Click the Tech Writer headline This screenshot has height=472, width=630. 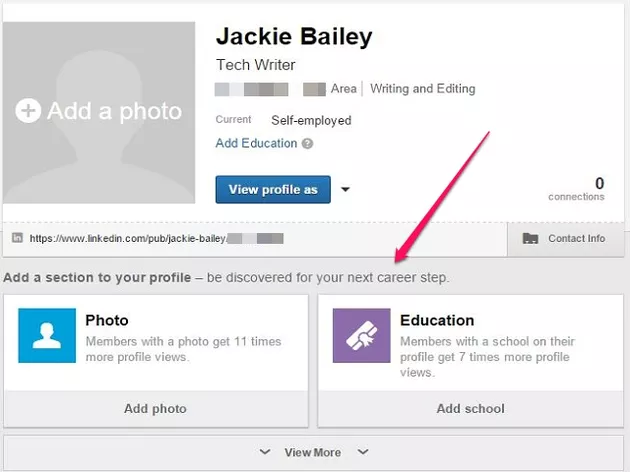point(256,65)
